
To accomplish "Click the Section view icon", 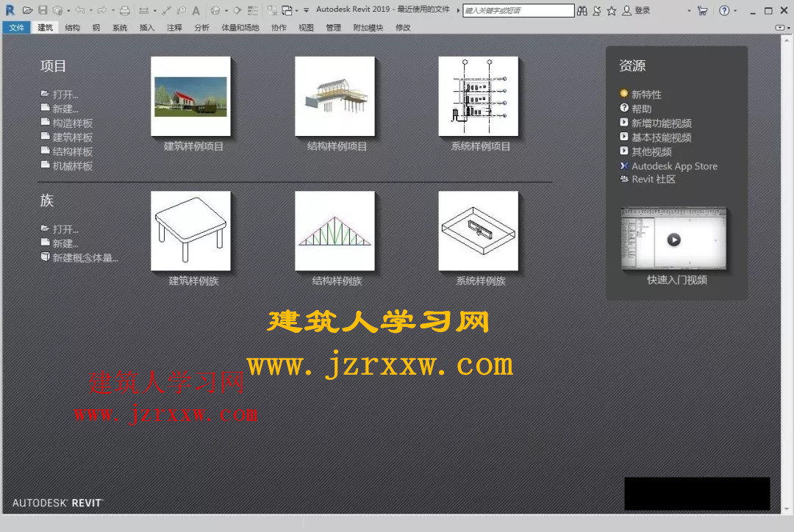I will point(237,10).
